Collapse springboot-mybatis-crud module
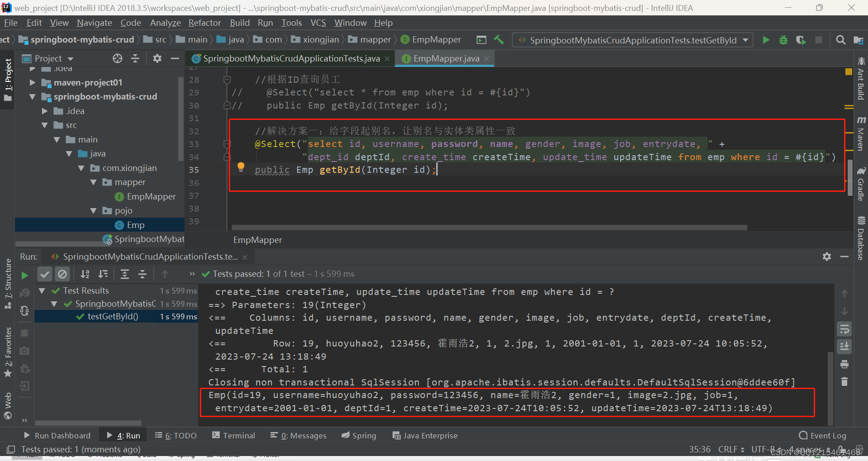The height and width of the screenshot is (461, 868). 32,97
